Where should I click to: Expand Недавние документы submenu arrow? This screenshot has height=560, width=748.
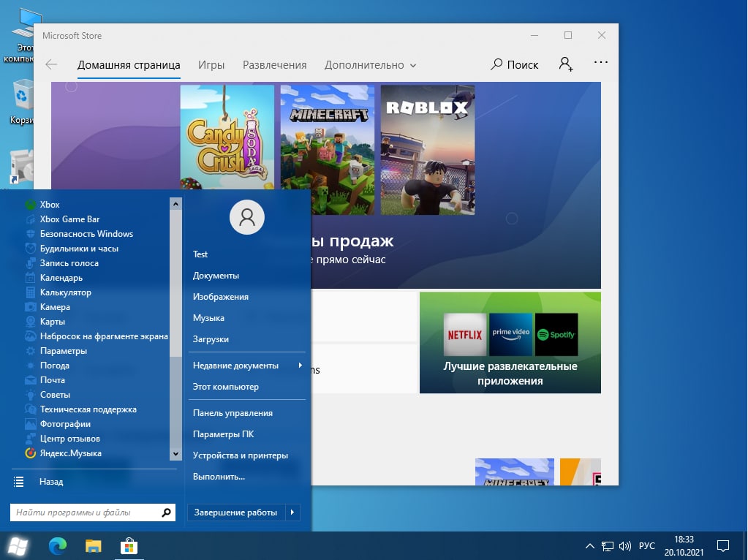300,366
